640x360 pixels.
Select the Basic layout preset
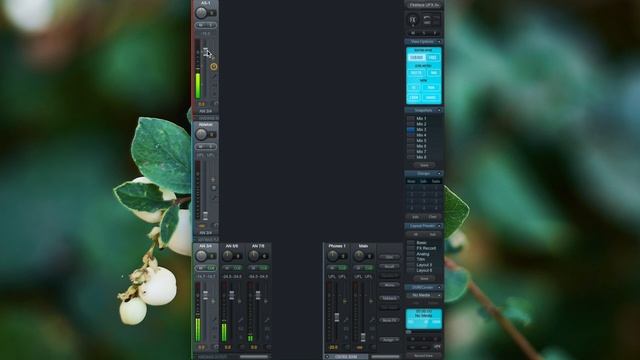[x=422, y=243]
